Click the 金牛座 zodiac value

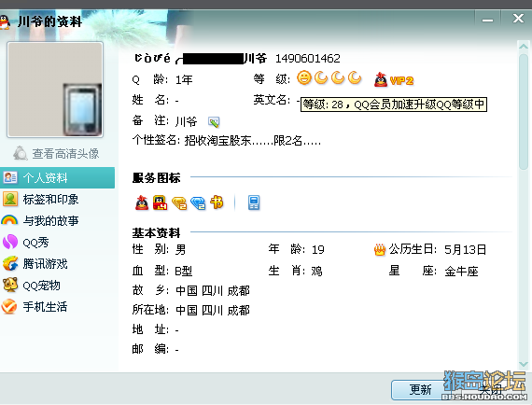(x=461, y=272)
